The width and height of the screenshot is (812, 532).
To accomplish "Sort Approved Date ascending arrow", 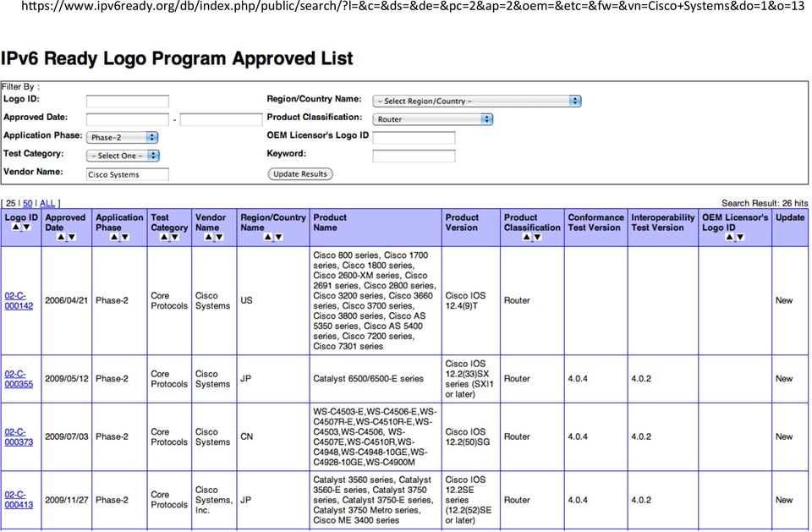I will 61,237.
